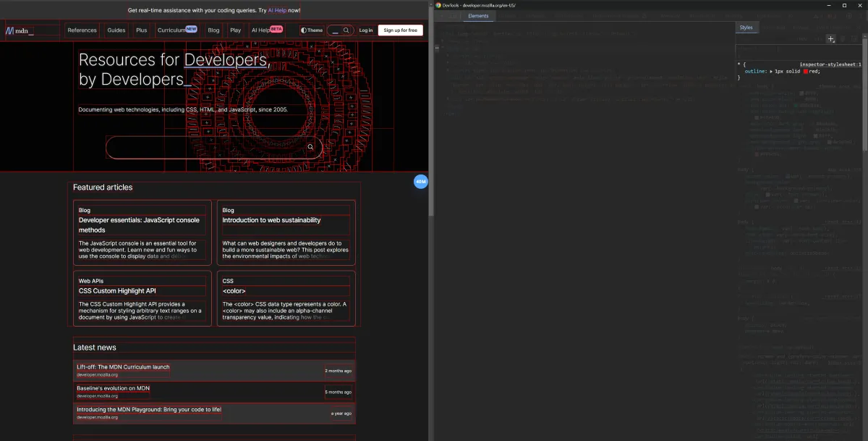Click the hero search input field
This screenshot has width=868, height=441.
click(x=206, y=147)
